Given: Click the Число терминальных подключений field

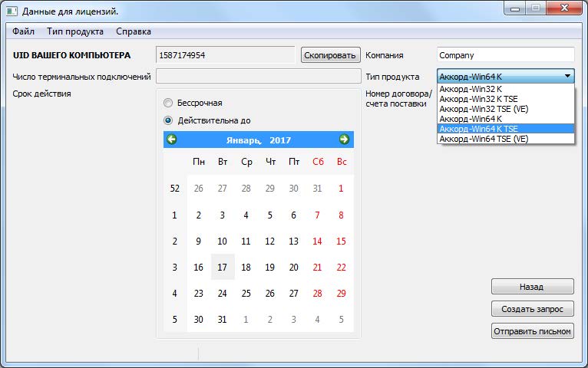Looking at the screenshot, I should (259, 76).
